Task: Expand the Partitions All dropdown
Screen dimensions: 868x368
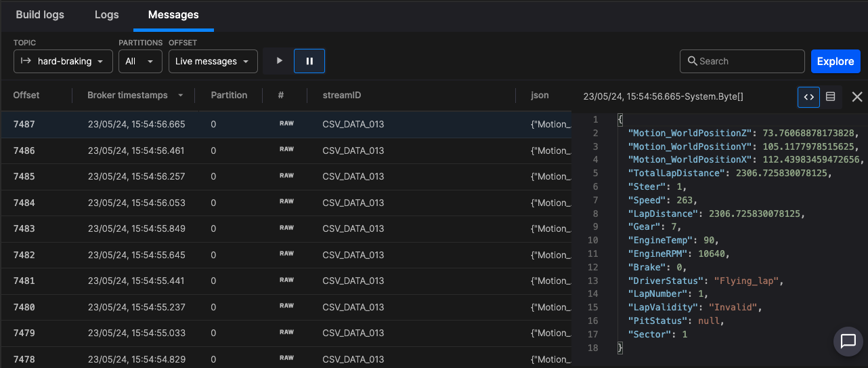Action: tap(140, 61)
